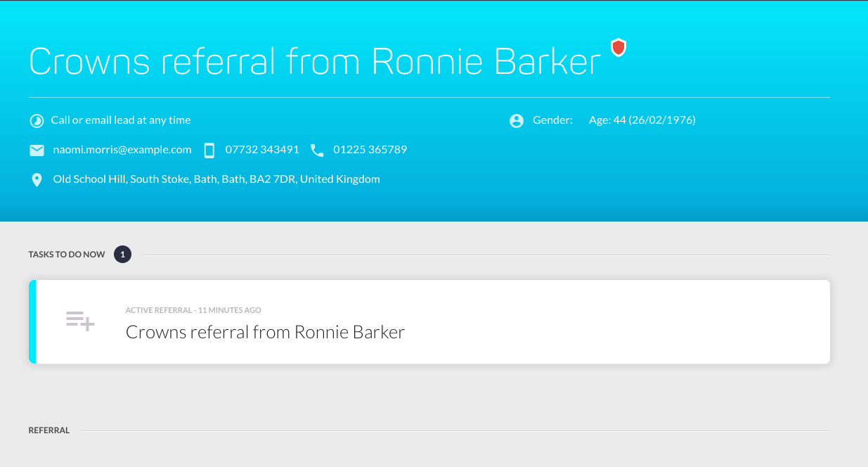Click the tasks count badge showing 1

[122, 255]
